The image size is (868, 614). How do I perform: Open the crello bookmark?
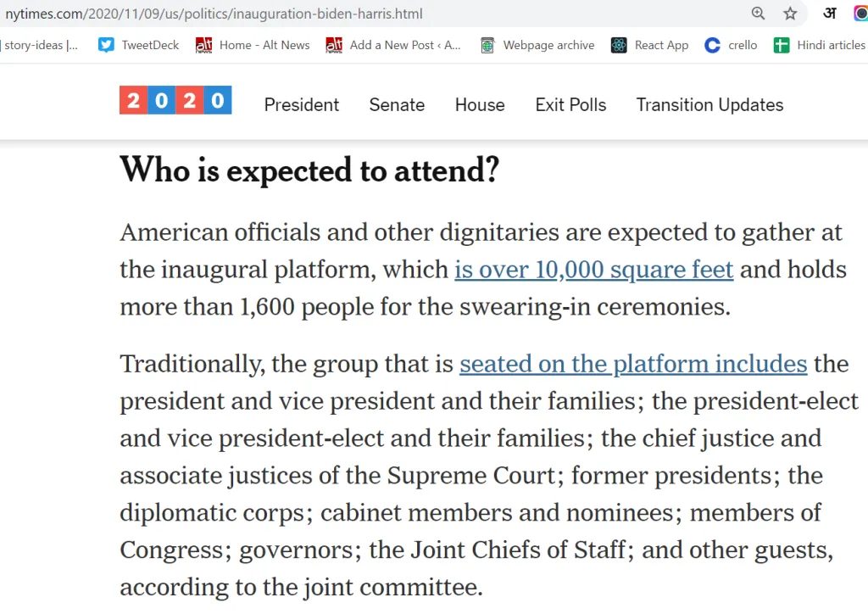tap(731, 45)
